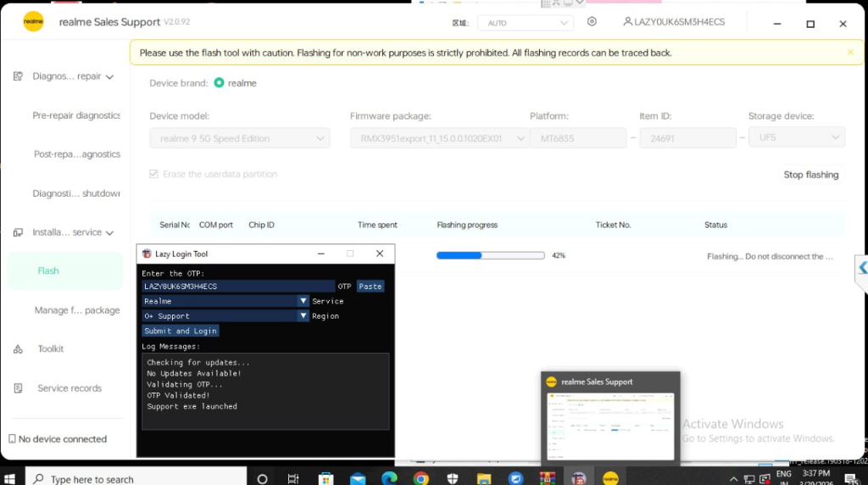
Task: Click the No device connected phone icon
Action: (12, 439)
